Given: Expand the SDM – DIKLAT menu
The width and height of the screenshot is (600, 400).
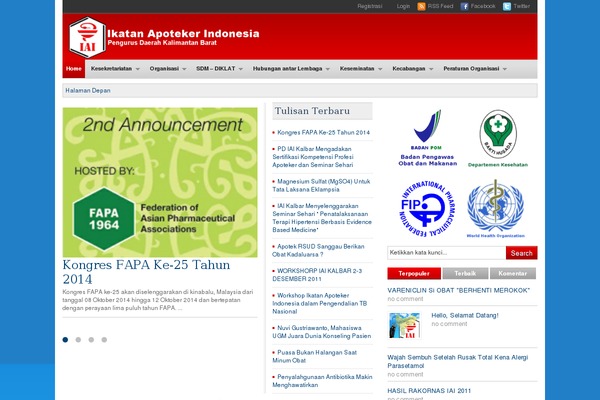Looking at the screenshot, I should [220, 69].
